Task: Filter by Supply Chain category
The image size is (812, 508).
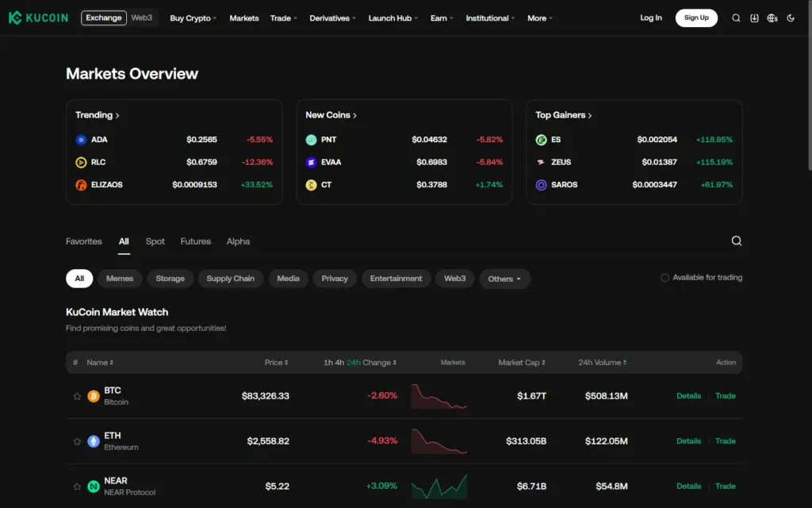Action: click(231, 279)
